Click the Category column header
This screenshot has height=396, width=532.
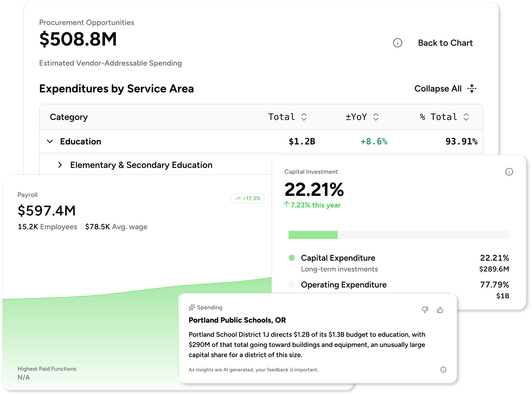(x=69, y=117)
